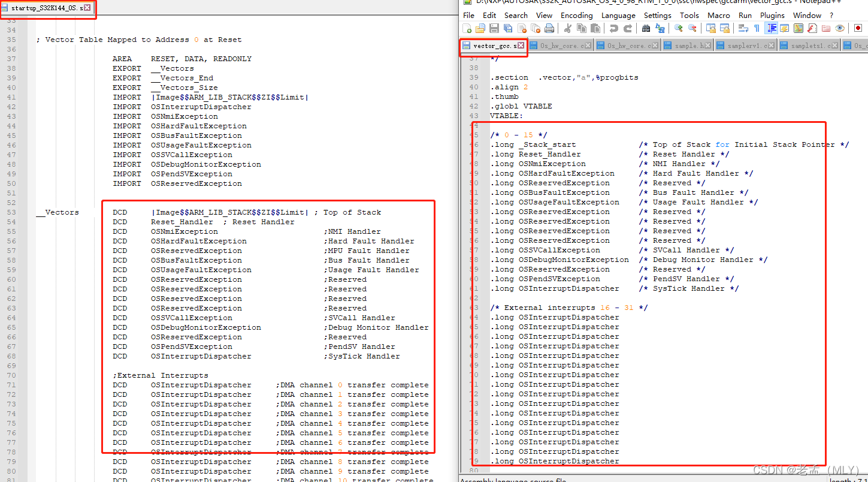
Task: Switch to the samplerv1.c tab
Action: 746,46
